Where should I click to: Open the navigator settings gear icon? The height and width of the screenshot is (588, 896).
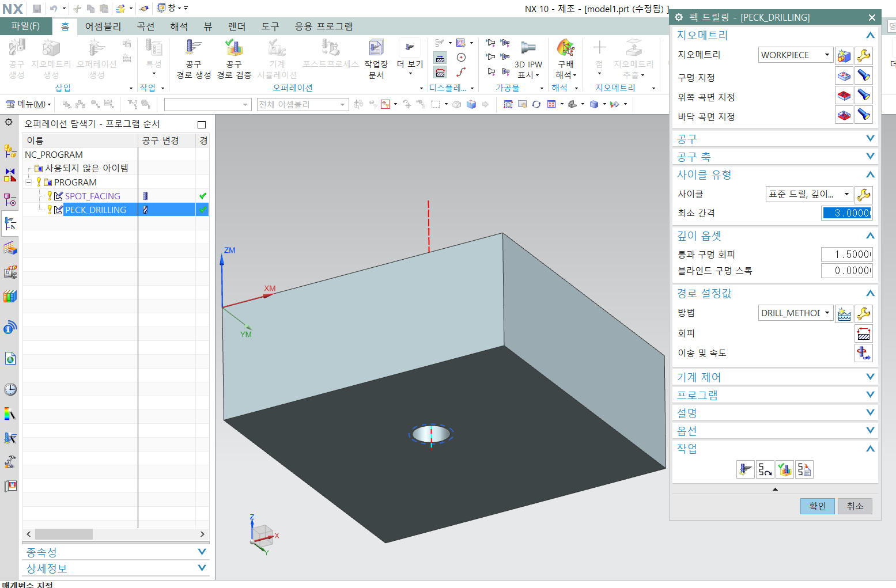9,122
